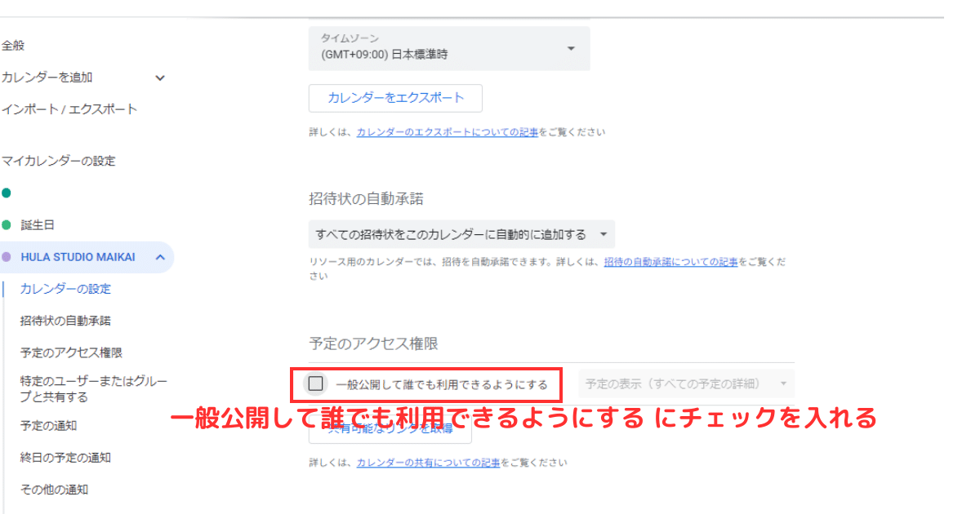This screenshot has height=514, width=980.
Task: Click the purple calendar dot beside HULA STUDIO MAIKAI
Action: [x=7, y=257]
